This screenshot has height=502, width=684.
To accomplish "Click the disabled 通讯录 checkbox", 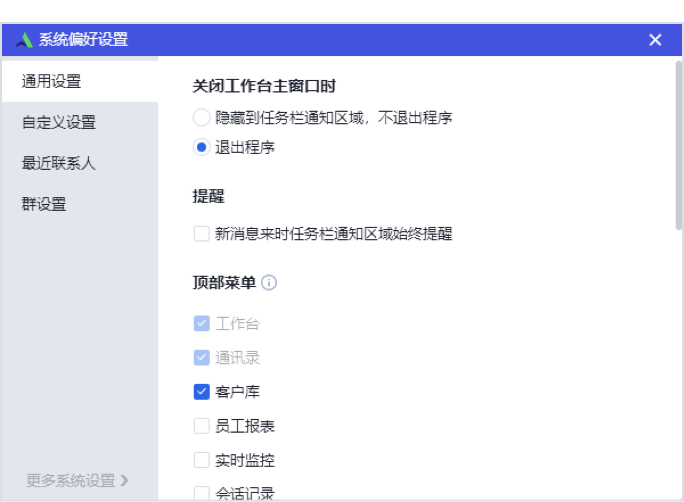I will [202, 358].
